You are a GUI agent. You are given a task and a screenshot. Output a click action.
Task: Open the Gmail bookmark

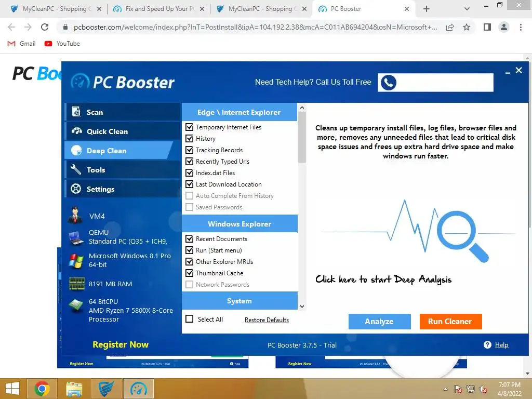coord(21,44)
